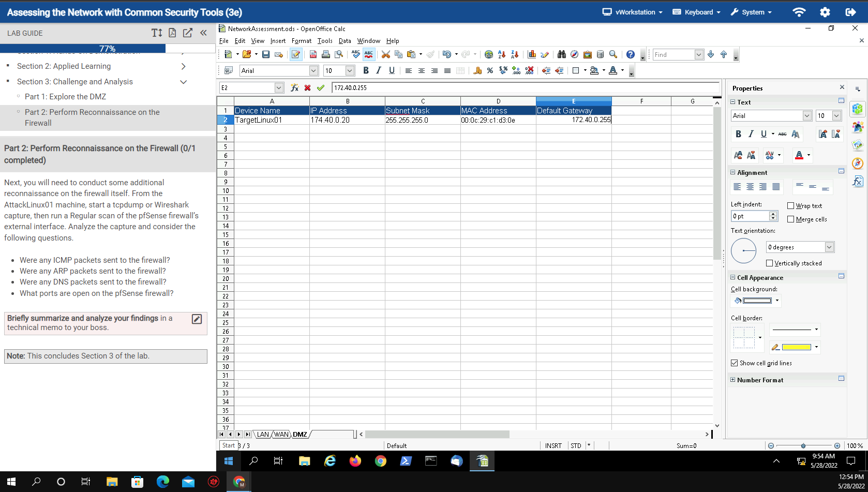Collapse the lab guide panel
This screenshot has height=492, width=868.
coord(204,33)
